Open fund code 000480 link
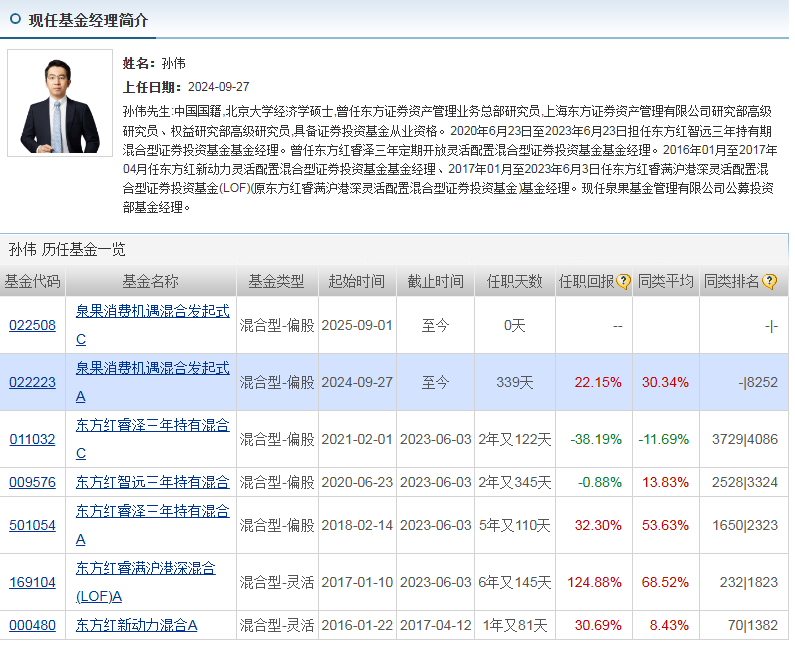Screen dimensions: 795x649 [x=32, y=625]
